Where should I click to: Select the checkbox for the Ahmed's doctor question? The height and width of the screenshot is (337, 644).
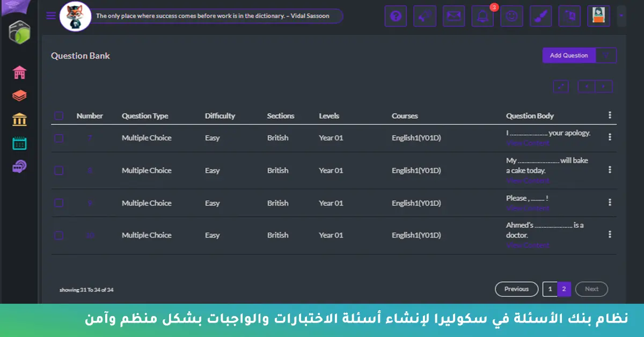coord(59,235)
